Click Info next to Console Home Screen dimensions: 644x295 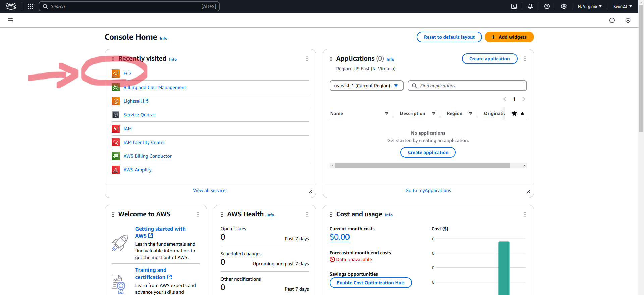tap(163, 38)
